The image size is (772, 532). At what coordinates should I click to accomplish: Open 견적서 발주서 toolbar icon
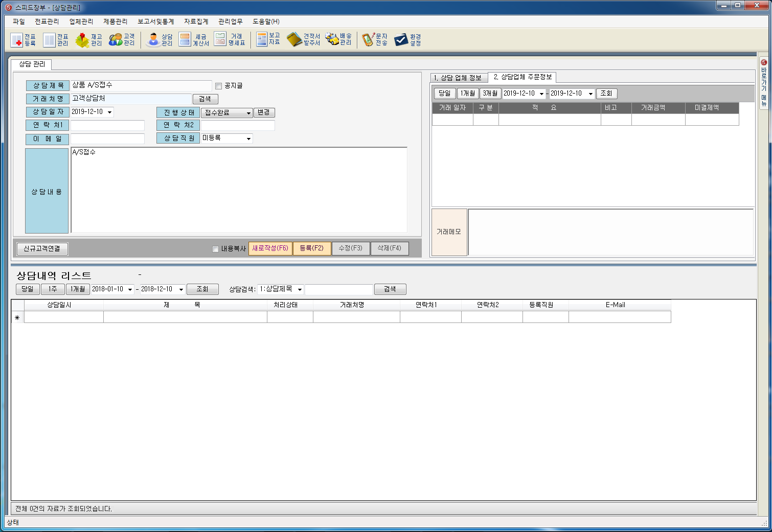tap(304, 40)
